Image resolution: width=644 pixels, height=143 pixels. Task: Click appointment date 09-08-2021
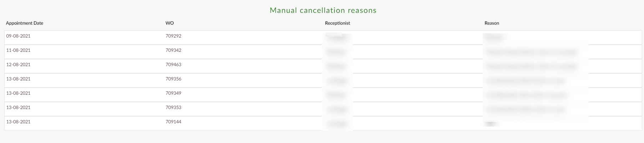18,36
